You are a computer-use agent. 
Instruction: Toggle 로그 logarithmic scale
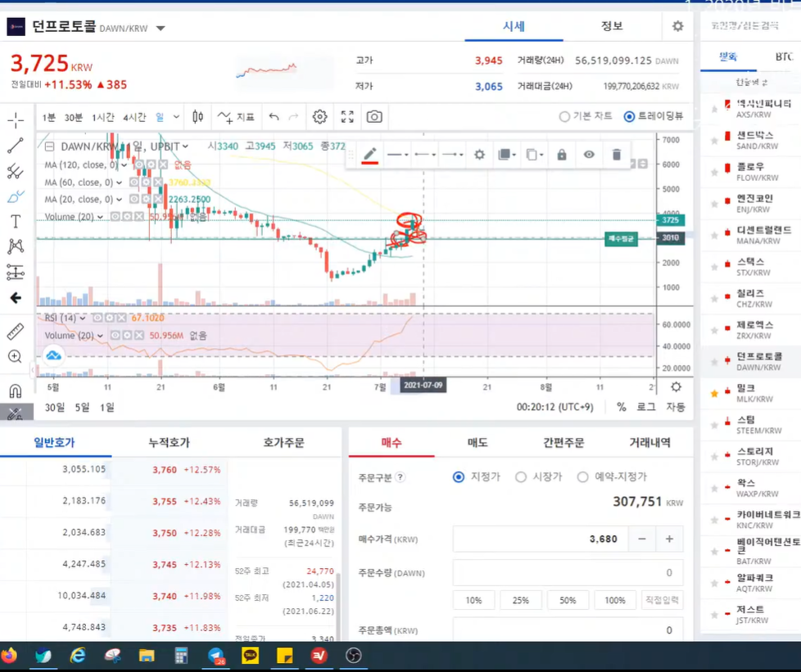pos(645,407)
